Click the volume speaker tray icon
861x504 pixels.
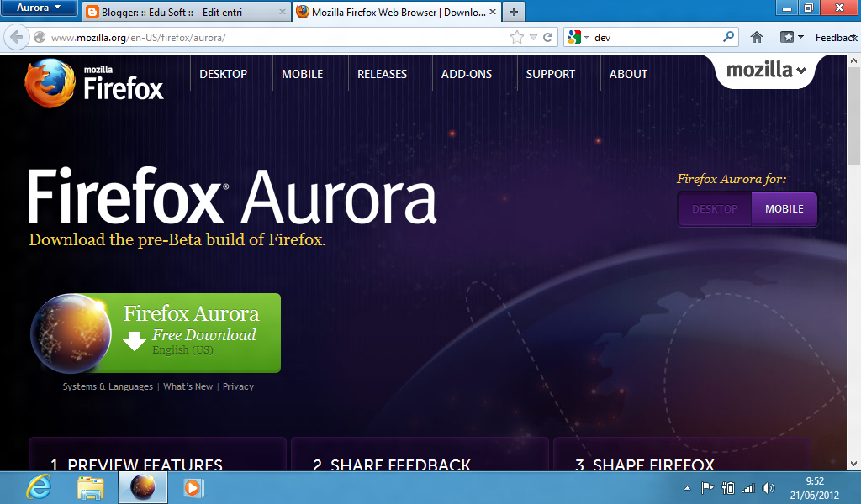(769, 487)
